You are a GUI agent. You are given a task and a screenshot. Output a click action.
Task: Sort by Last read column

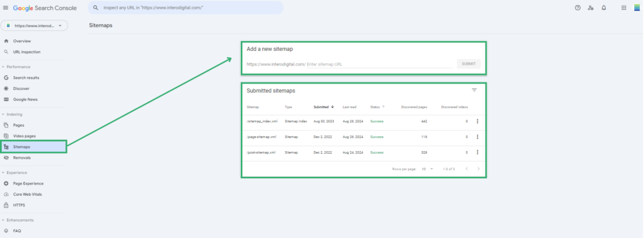tap(350, 107)
